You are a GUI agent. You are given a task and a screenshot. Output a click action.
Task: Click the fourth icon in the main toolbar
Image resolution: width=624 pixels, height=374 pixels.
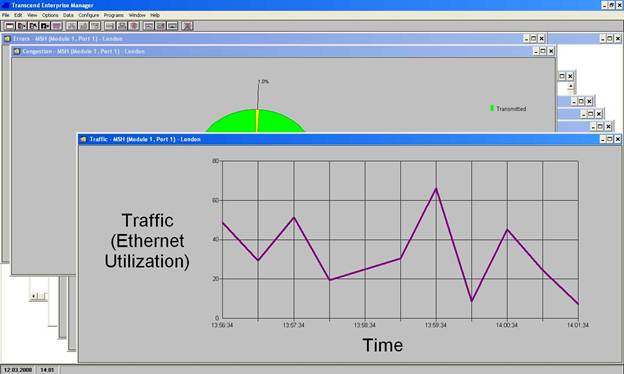(45, 26)
